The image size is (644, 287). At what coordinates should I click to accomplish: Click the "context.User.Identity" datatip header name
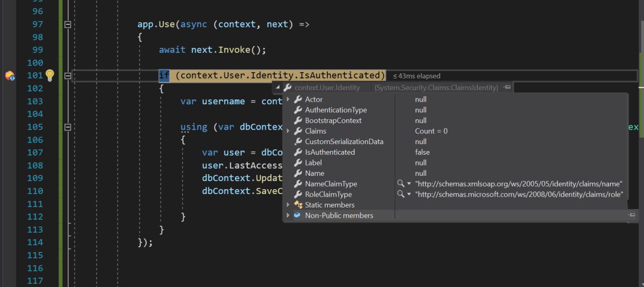[327, 87]
